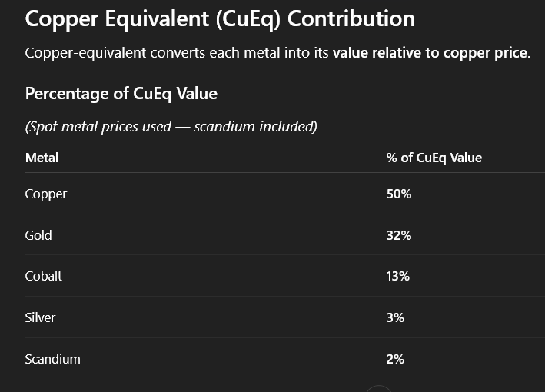Select the Metal column header
Viewport: 545px width, 392px height.
point(42,158)
